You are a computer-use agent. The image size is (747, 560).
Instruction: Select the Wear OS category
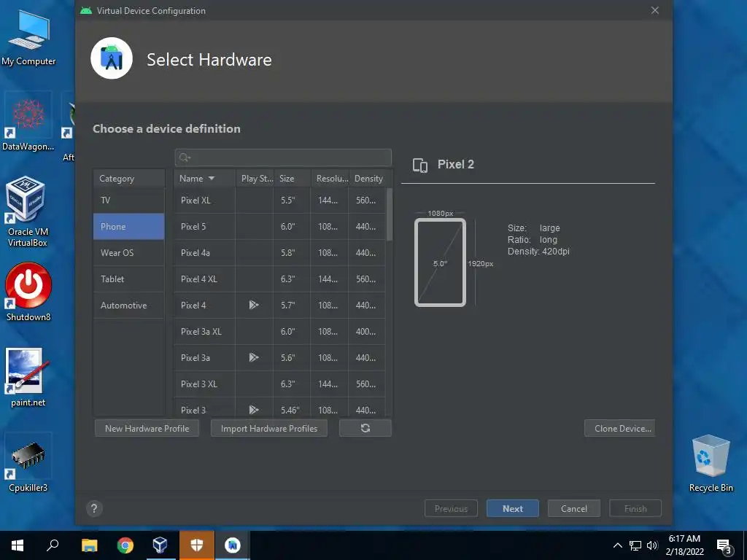coord(129,252)
